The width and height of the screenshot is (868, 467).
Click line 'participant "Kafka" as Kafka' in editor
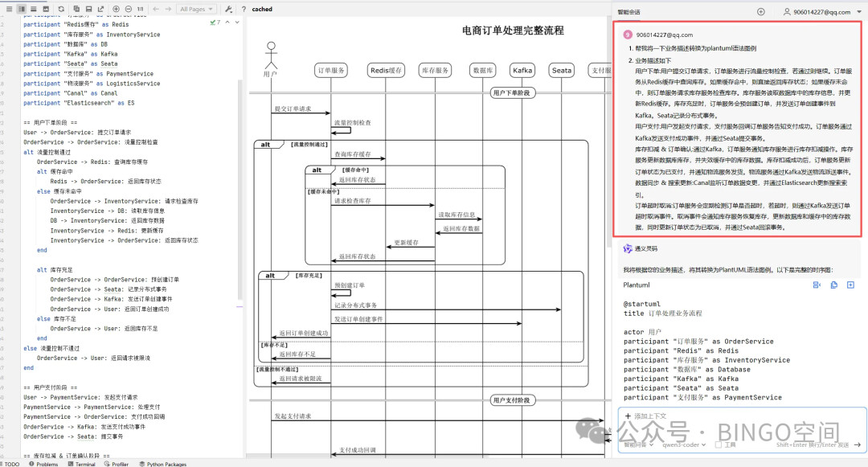click(70, 54)
